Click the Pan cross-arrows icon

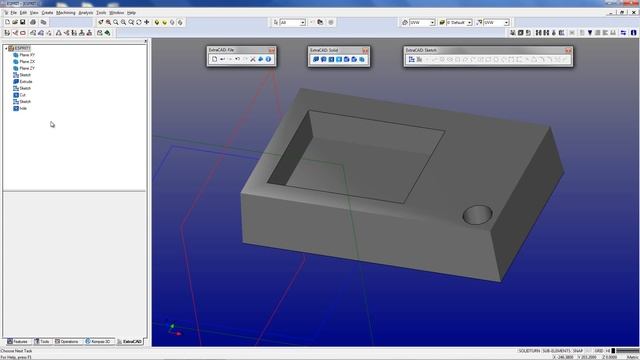147,22
